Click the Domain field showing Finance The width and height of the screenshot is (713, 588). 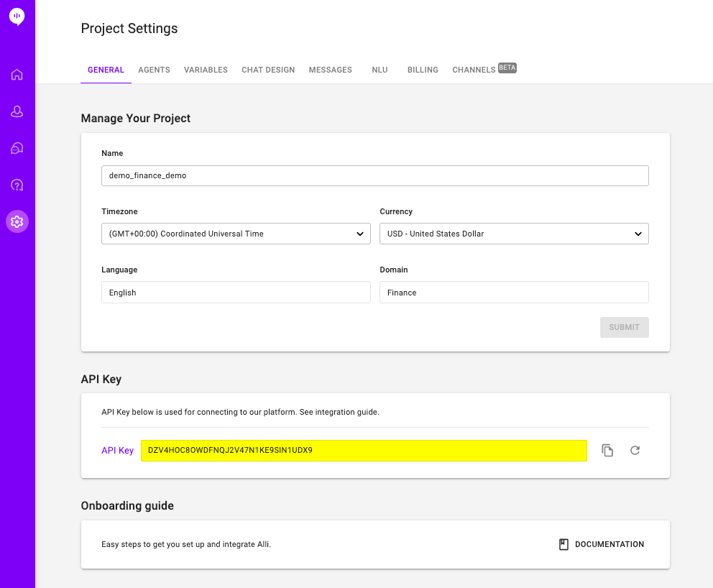pyautogui.click(x=514, y=293)
